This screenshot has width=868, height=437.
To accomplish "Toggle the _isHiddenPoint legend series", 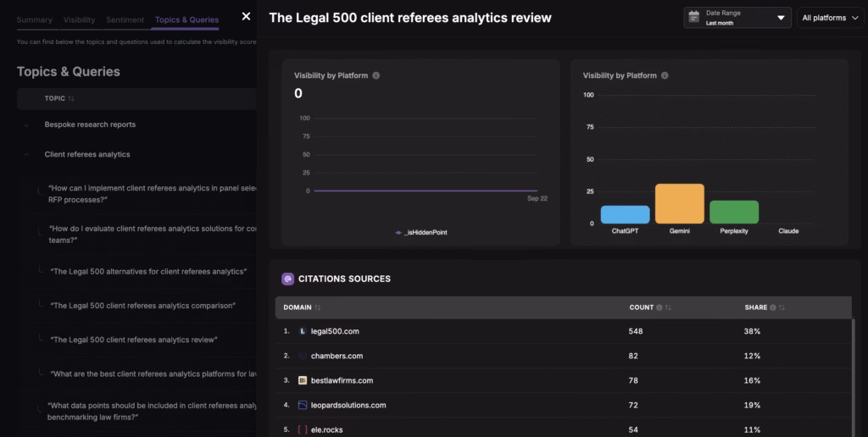I will (420, 232).
